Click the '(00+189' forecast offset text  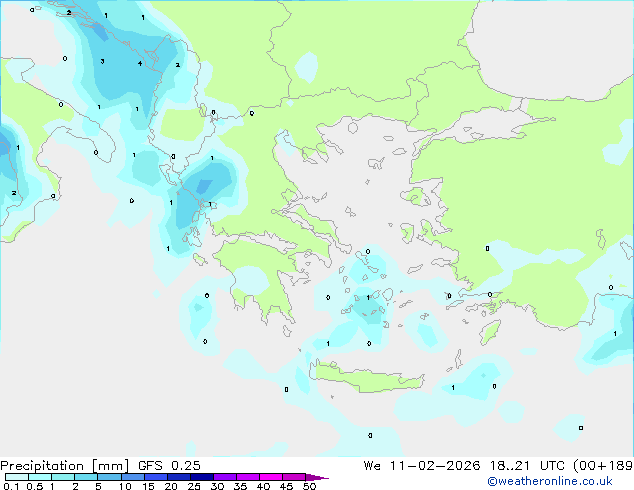[x=603, y=466]
